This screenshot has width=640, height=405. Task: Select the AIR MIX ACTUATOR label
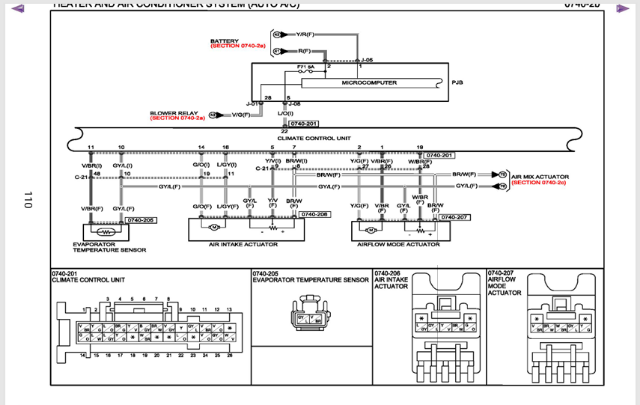pyautogui.click(x=540, y=177)
